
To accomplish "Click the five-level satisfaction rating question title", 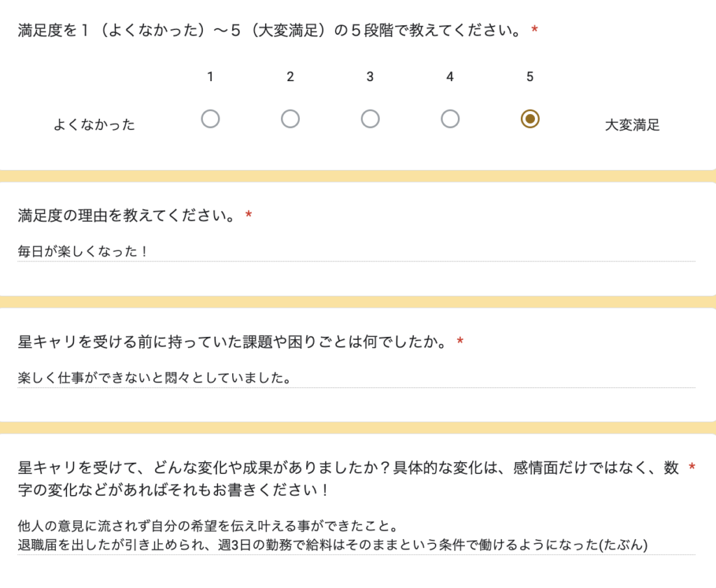I will pos(270,31).
